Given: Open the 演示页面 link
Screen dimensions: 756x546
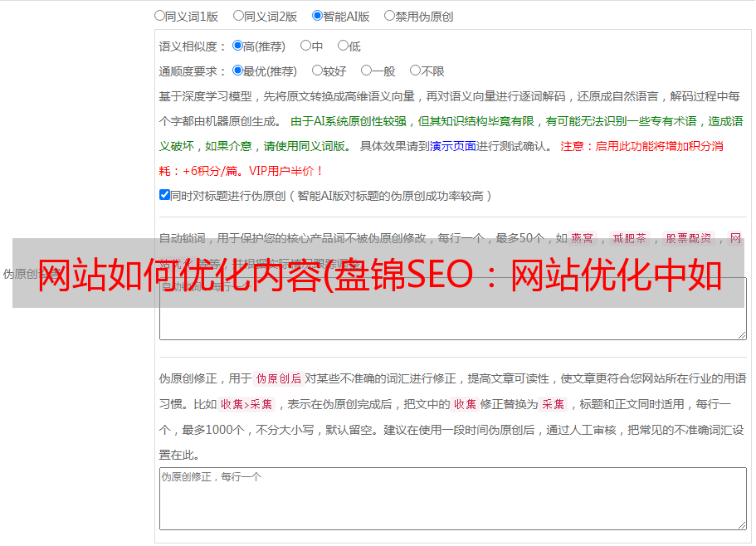Looking at the screenshot, I should click(453, 146).
